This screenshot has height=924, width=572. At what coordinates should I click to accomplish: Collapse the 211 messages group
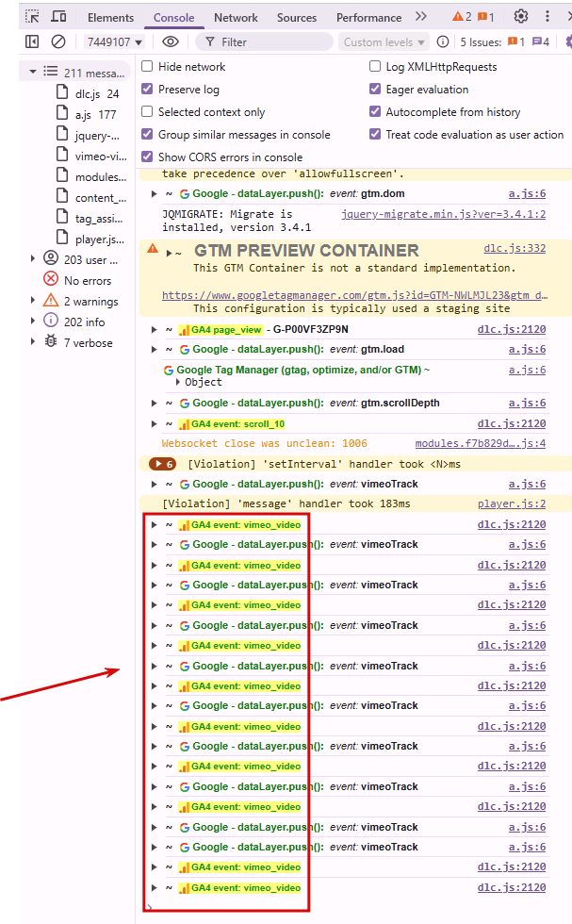coord(33,72)
